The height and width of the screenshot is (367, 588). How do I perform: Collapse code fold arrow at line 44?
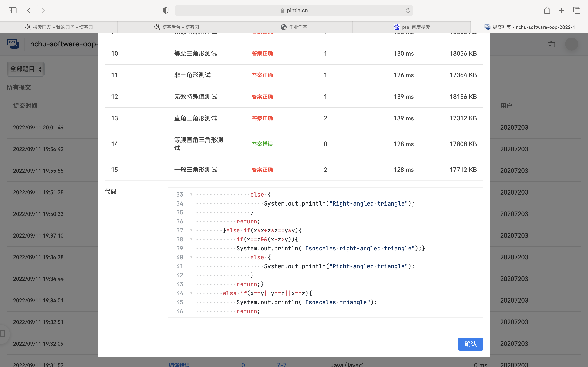[x=192, y=293]
